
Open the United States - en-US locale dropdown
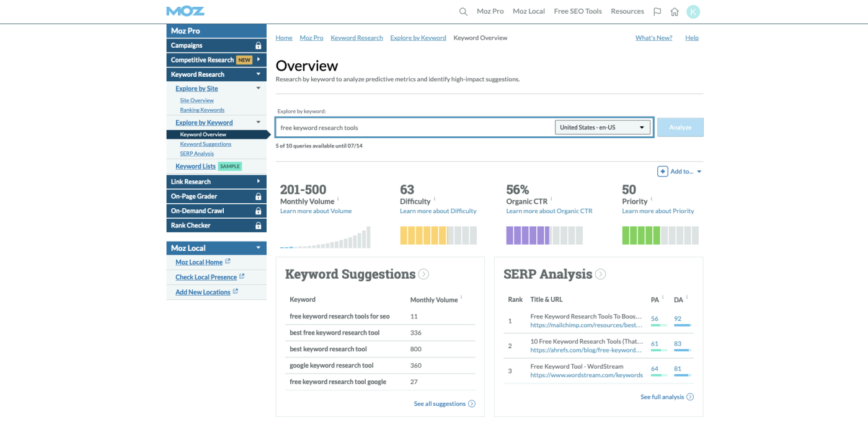[602, 128]
